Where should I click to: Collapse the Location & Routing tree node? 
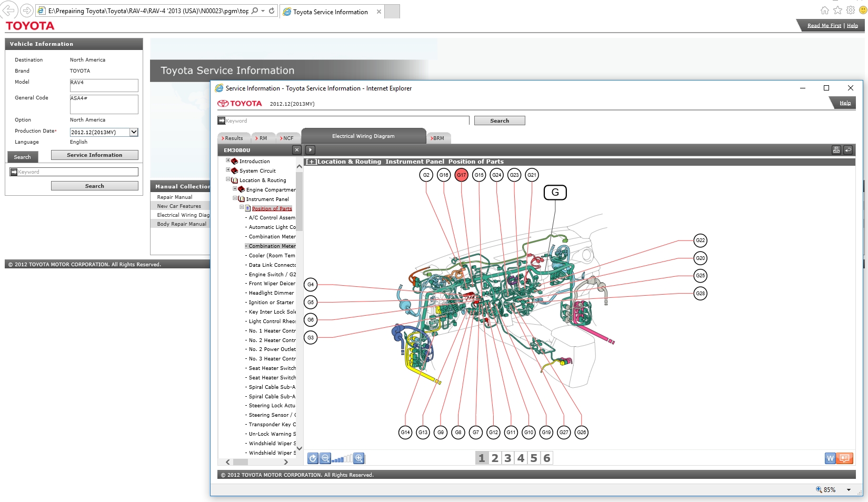click(228, 180)
